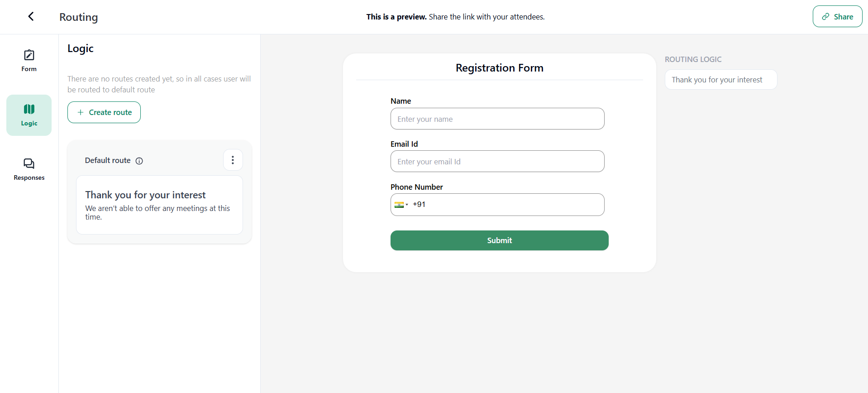
Task: Click the Default route info icon
Action: click(x=139, y=161)
